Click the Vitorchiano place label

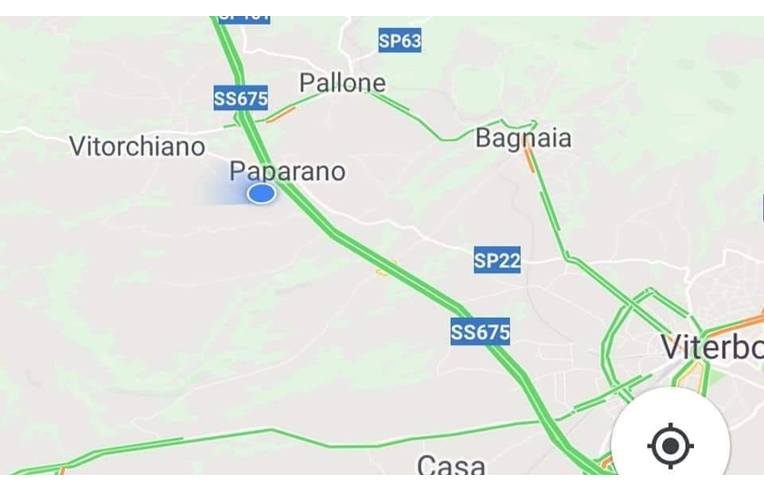137,147
